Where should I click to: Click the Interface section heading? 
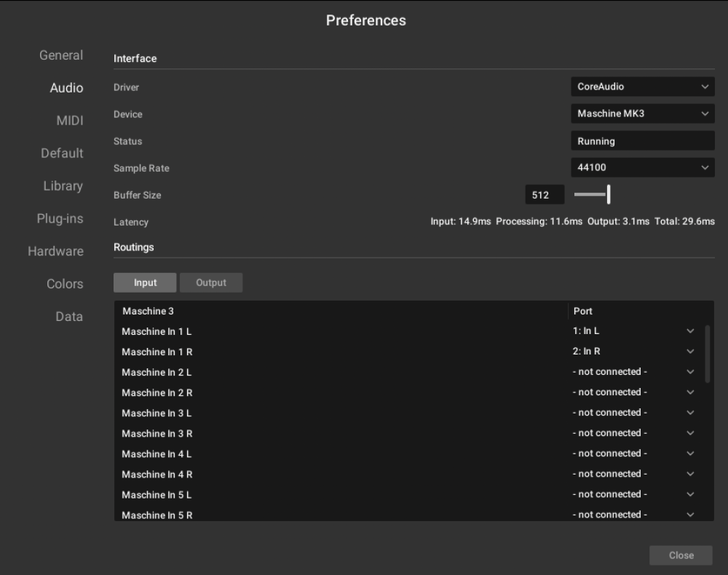[x=135, y=58]
